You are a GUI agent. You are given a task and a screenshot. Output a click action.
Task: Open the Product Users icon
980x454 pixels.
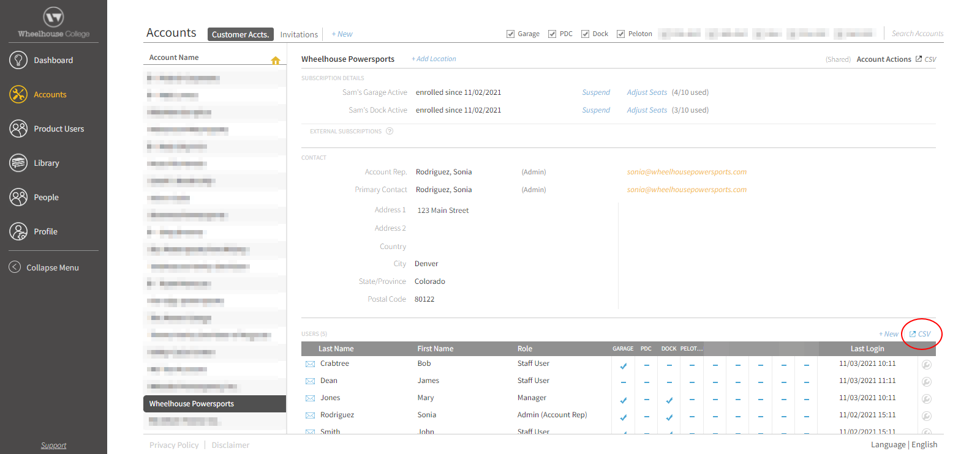click(18, 128)
